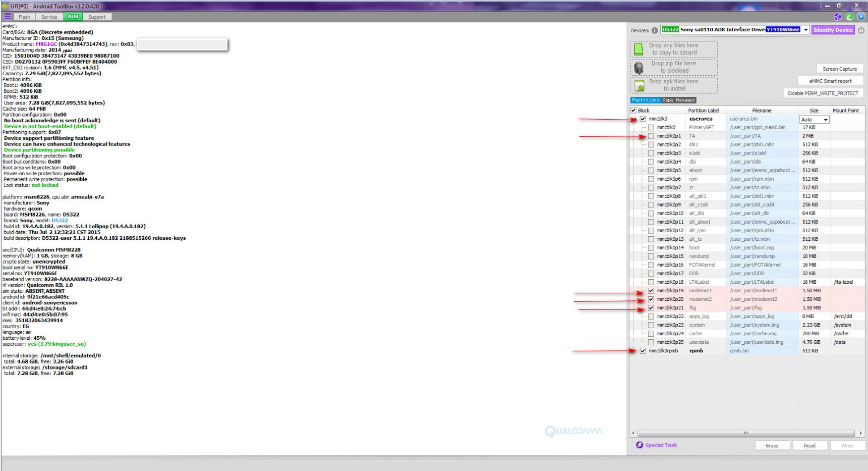Click the mmcblk0p17 DDR label
The image size is (868, 471).
[694, 274]
